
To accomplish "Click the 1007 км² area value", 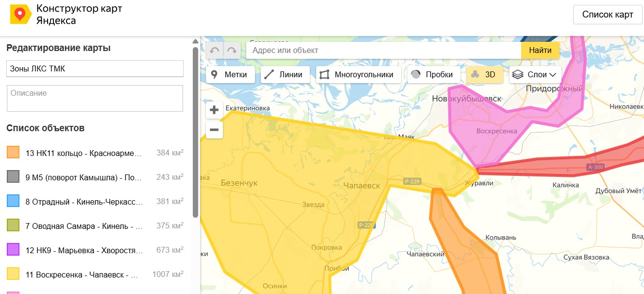I will 168,274.
